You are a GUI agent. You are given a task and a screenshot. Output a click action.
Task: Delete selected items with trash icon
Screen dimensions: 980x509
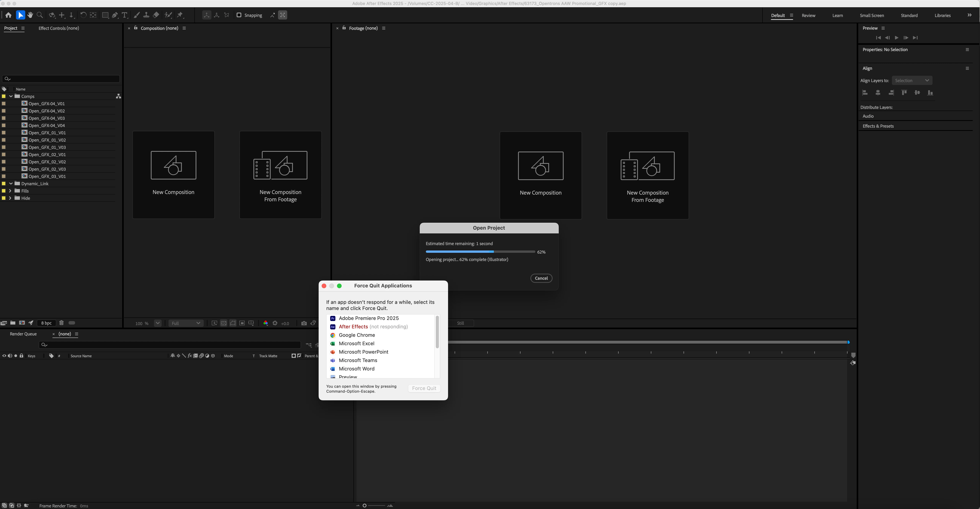coord(61,323)
